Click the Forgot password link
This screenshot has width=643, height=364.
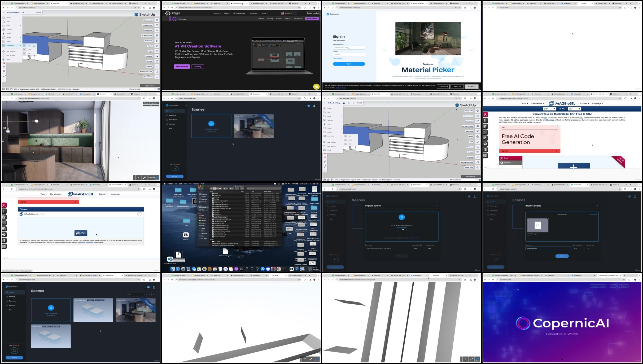pos(338,58)
